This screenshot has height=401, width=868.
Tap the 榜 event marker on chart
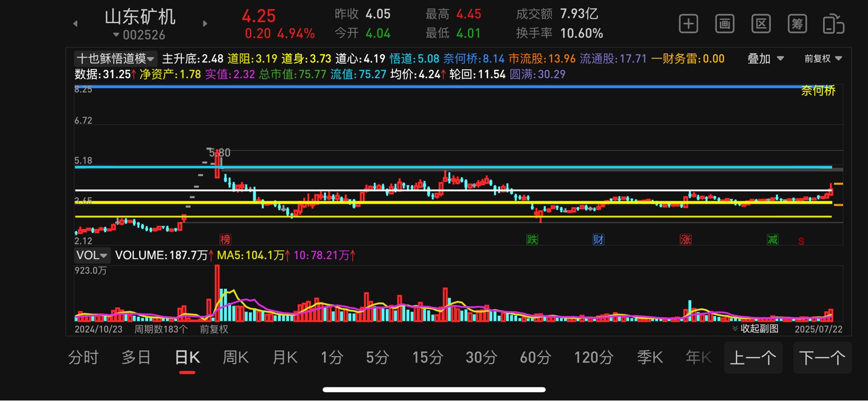[x=225, y=239]
